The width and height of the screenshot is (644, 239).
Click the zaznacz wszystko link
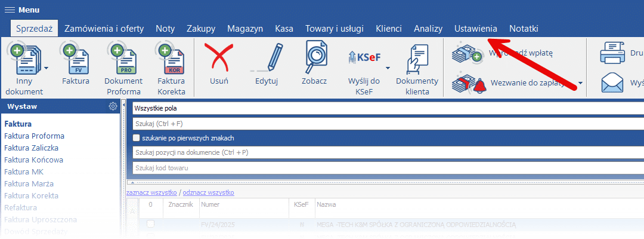point(151,192)
